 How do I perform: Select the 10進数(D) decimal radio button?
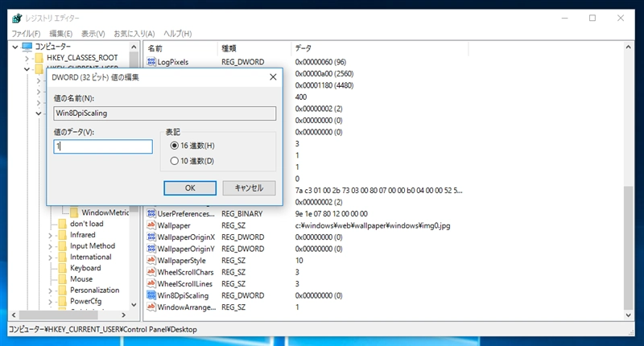[174, 161]
